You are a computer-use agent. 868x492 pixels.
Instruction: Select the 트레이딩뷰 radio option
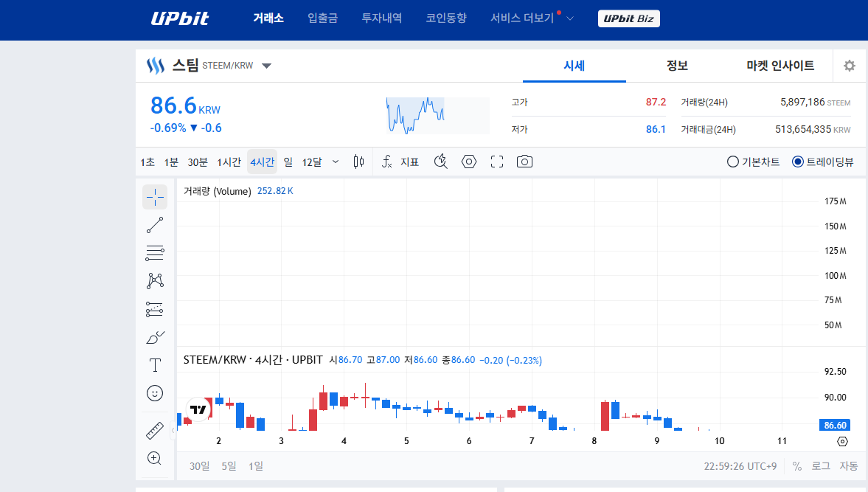point(822,162)
